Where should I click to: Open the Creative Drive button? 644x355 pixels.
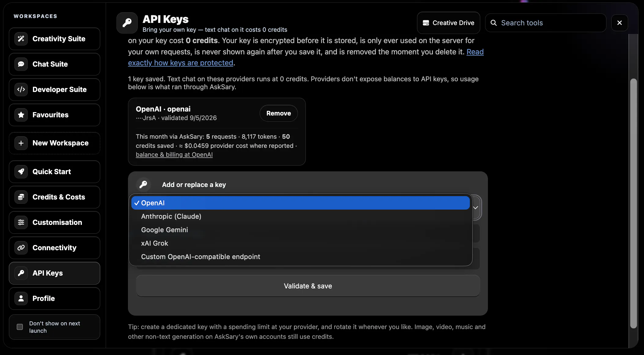click(448, 23)
